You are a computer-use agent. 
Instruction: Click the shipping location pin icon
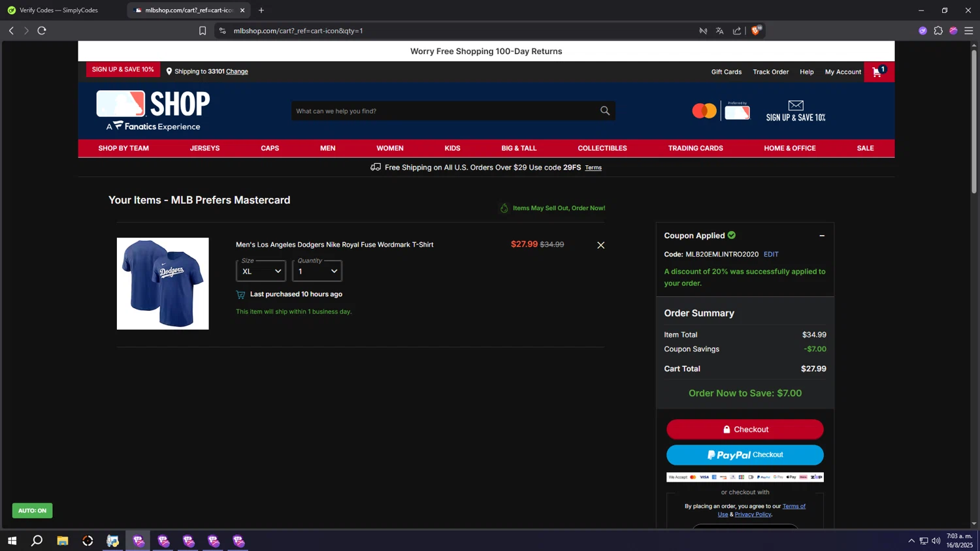click(169, 72)
